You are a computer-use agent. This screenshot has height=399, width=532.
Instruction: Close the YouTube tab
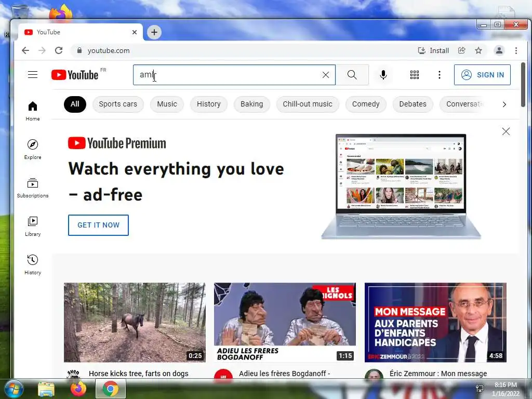pos(135,32)
